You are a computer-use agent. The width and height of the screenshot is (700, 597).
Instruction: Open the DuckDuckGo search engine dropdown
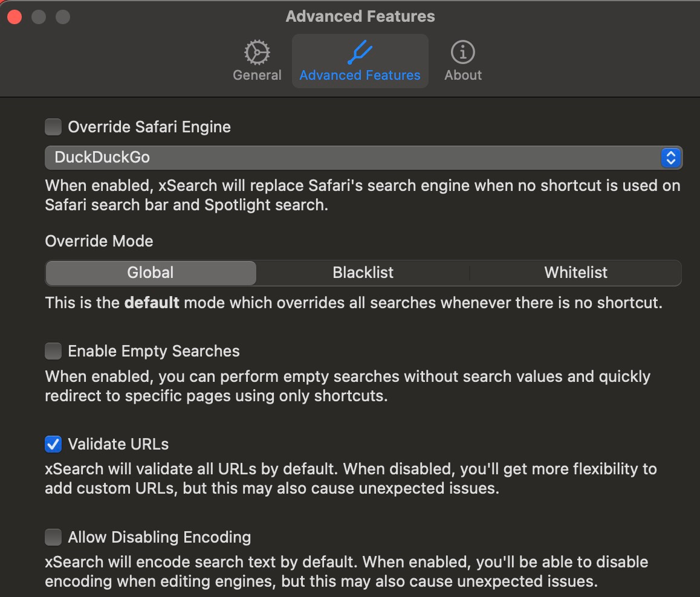tap(363, 158)
